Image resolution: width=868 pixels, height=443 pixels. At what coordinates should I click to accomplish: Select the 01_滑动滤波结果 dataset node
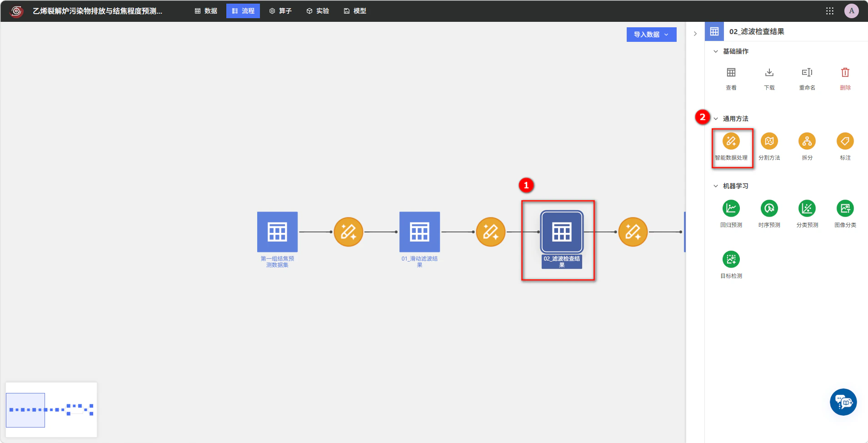[419, 232]
